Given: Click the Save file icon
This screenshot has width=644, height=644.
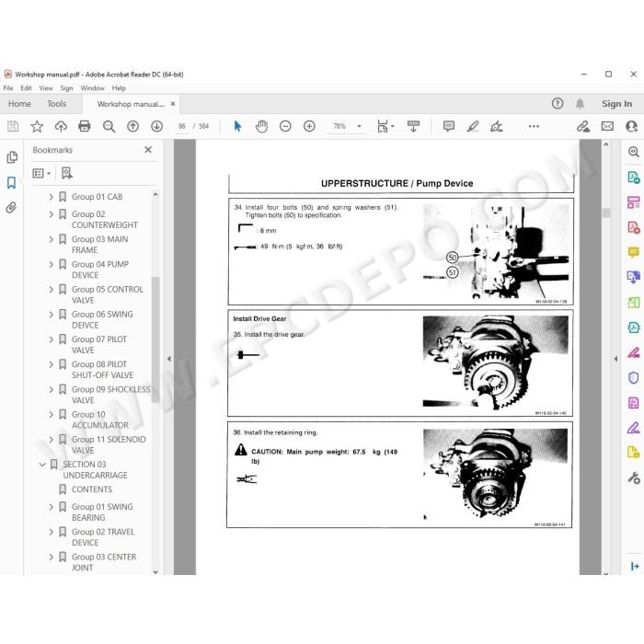Looking at the screenshot, I should 13,126.
